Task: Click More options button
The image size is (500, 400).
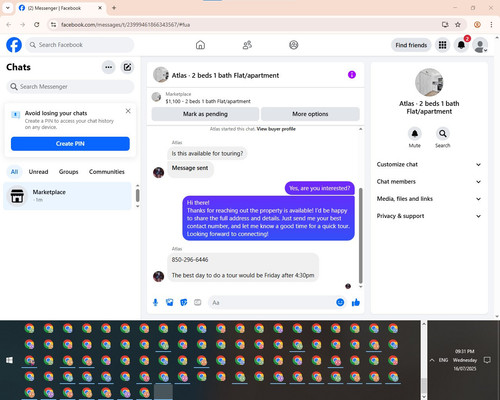Action: [x=310, y=114]
